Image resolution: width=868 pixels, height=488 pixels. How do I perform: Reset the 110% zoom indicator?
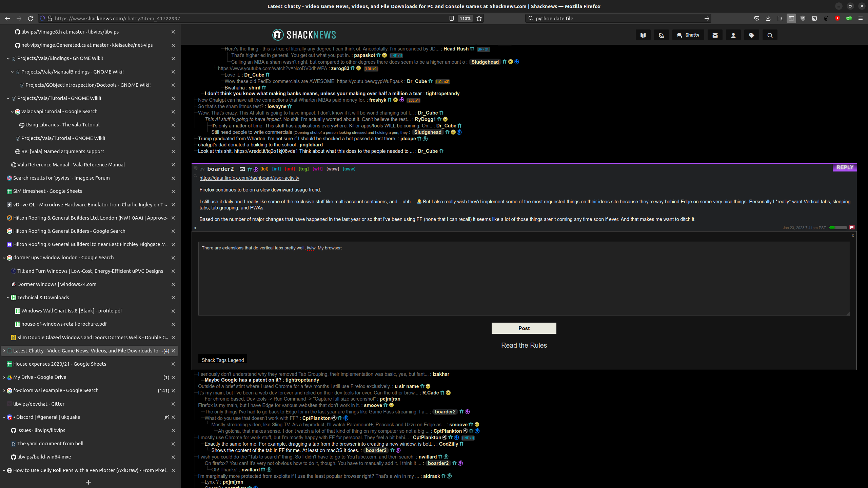[465, 18]
